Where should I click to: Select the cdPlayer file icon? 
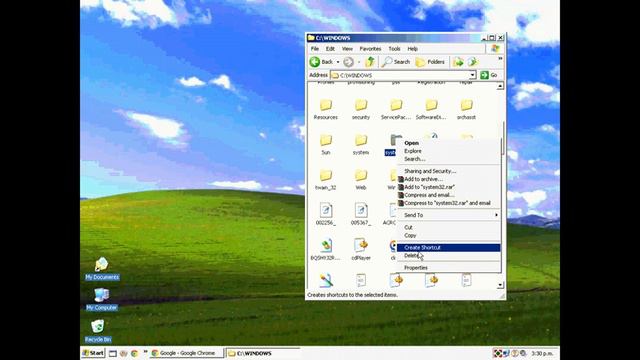click(361, 246)
